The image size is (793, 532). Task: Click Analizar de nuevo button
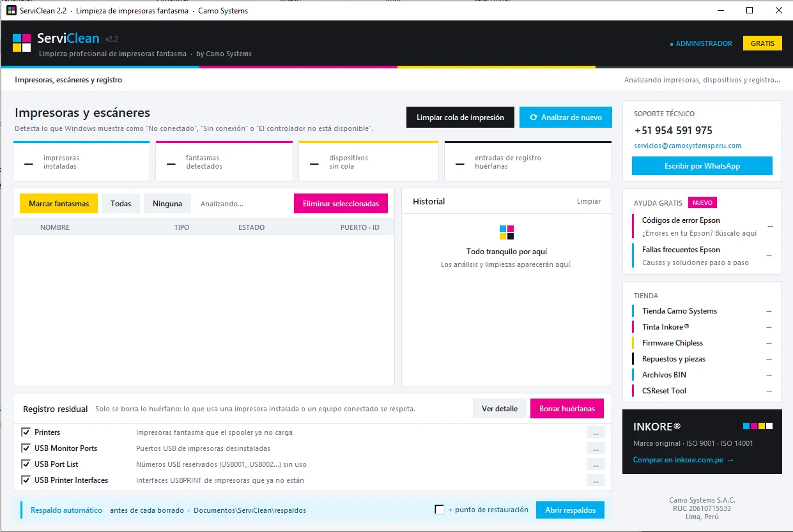pos(566,118)
